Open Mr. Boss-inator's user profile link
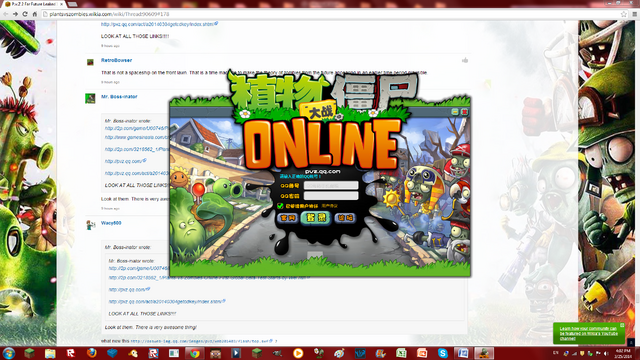640x360 pixels. [x=119, y=97]
